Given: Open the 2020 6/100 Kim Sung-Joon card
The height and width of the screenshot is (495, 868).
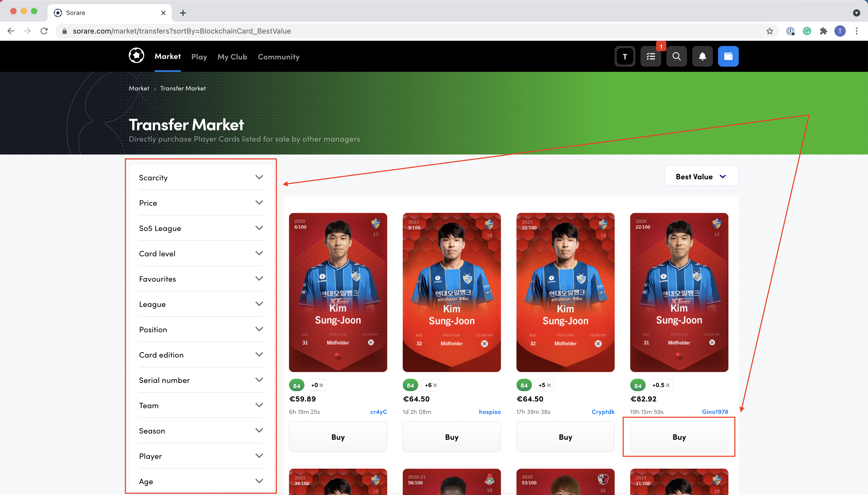Looking at the screenshot, I should pos(338,292).
